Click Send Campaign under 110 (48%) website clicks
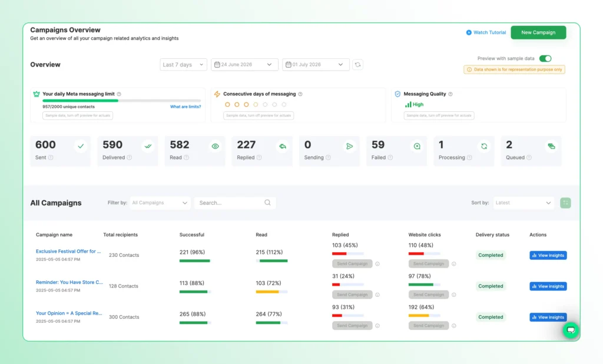 [x=429, y=264]
